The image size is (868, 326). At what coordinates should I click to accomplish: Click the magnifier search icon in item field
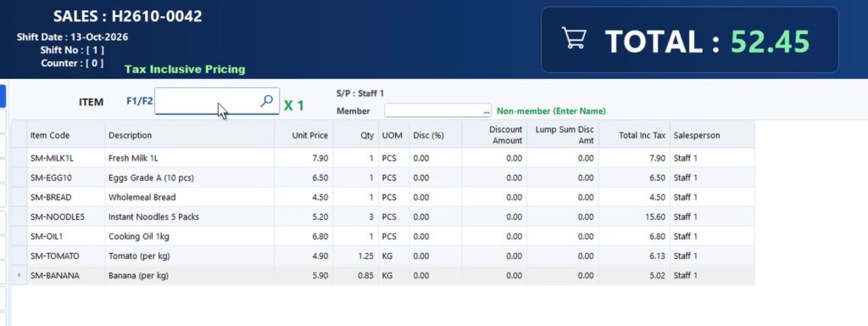coord(267,101)
